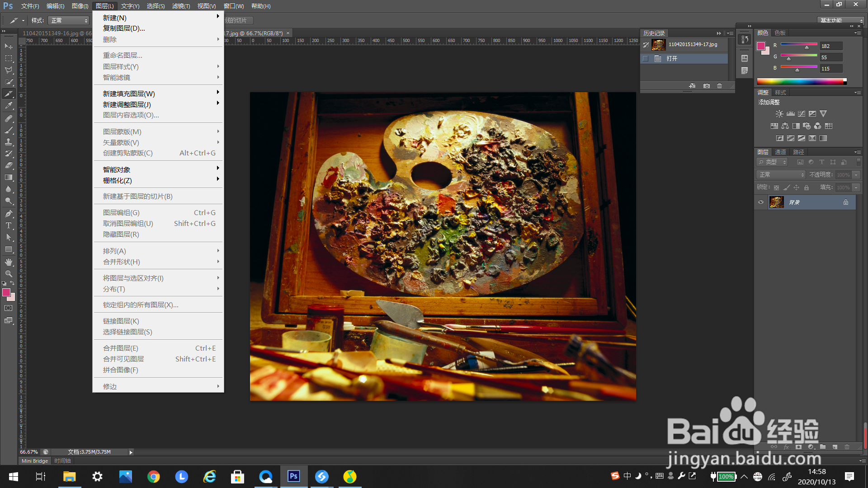Viewport: 868px width, 488px height.
Task: Choose the Clone Stamp tool
Action: pos(9,141)
